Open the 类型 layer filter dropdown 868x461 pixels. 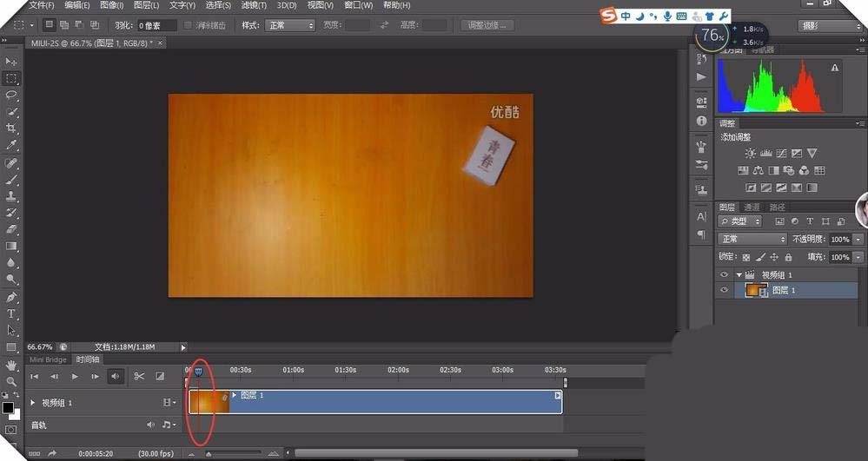point(739,221)
